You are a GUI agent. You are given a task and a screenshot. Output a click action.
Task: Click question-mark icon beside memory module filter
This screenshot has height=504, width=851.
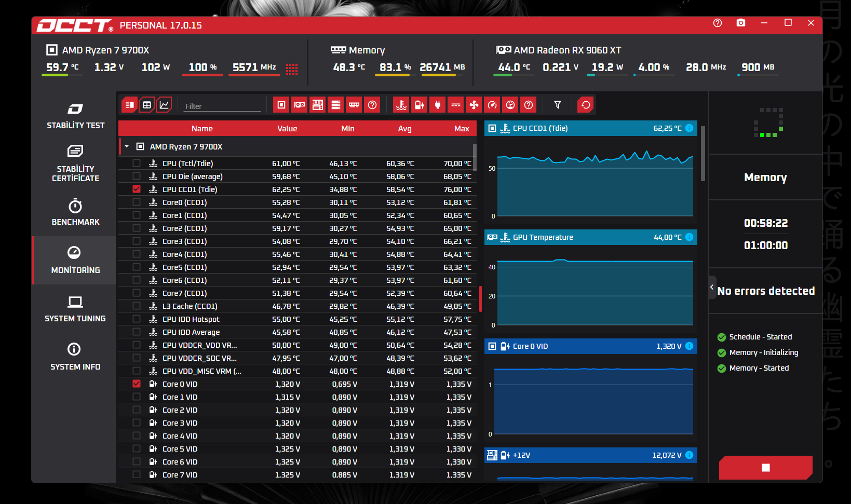click(372, 105)
